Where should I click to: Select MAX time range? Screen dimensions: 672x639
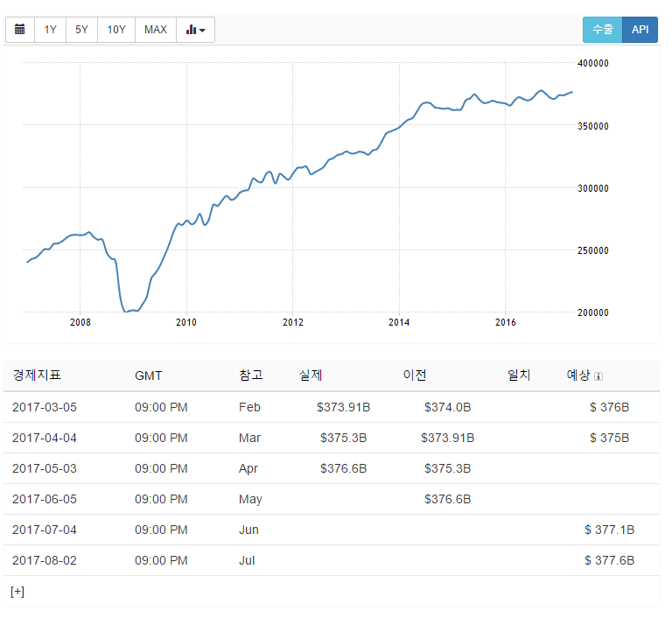coord(156,30)
